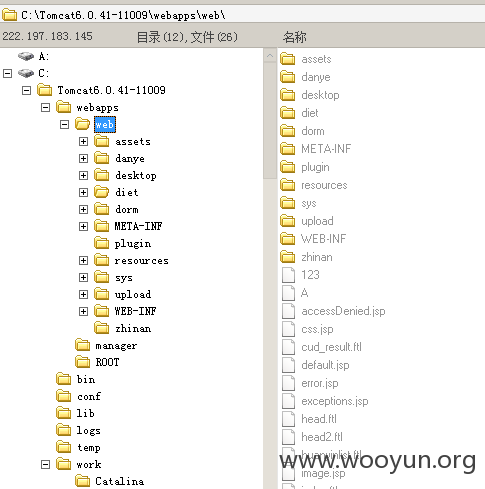Image resolution: width=485 pixels, height=489 pixels.
Task: Click the file icon next to 123
Action: click(288, 275)
